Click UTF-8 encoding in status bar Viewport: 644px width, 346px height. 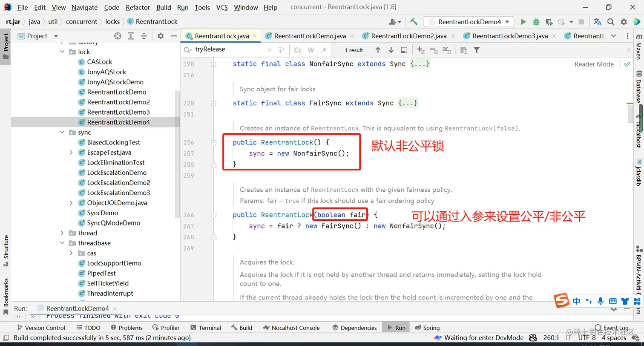pyautogui.click(x=587, y=338)
